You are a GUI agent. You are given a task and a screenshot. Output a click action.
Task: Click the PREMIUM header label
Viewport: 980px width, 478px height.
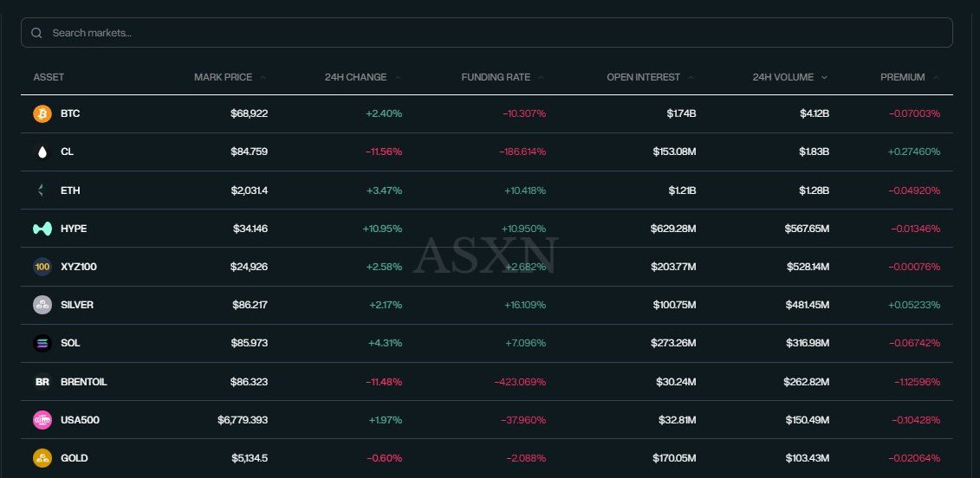coord(903,77)
